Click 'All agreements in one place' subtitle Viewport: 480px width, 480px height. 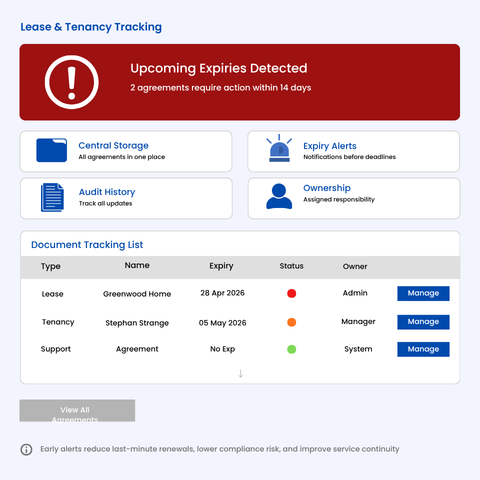[122, 157]
